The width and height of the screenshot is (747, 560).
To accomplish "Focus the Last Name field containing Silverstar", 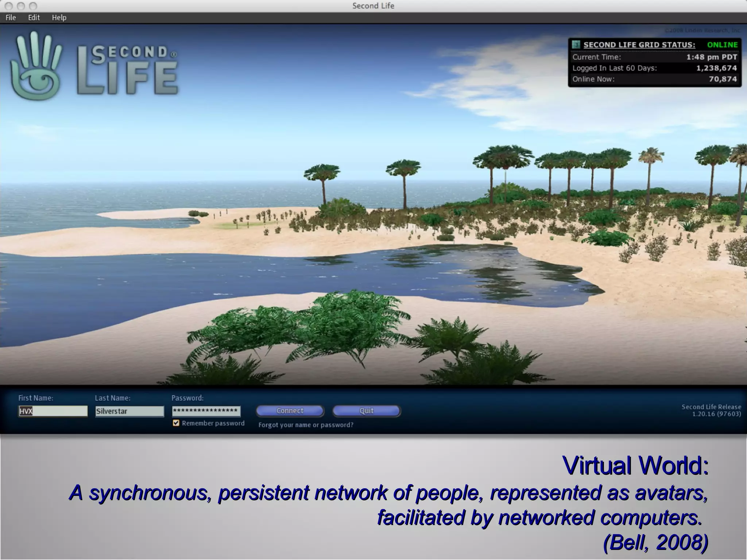I will (129, 411).
